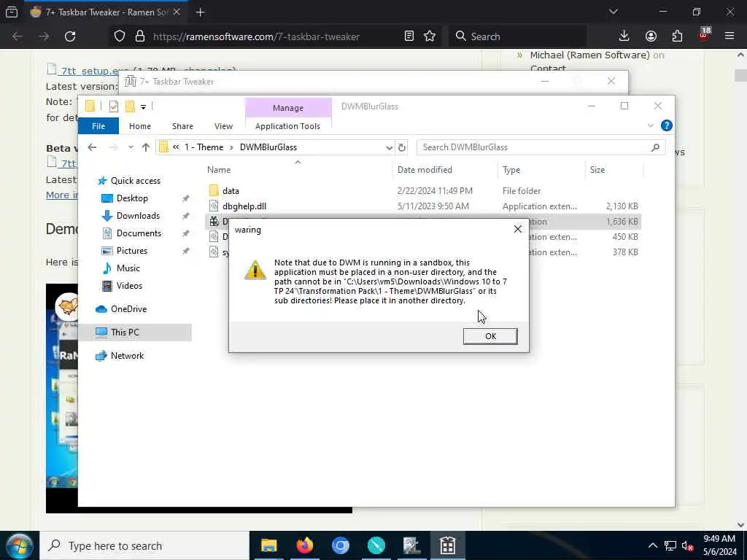747x560 pixels.
Task: Open the Videos folder in sidebar
Action: 129,286
